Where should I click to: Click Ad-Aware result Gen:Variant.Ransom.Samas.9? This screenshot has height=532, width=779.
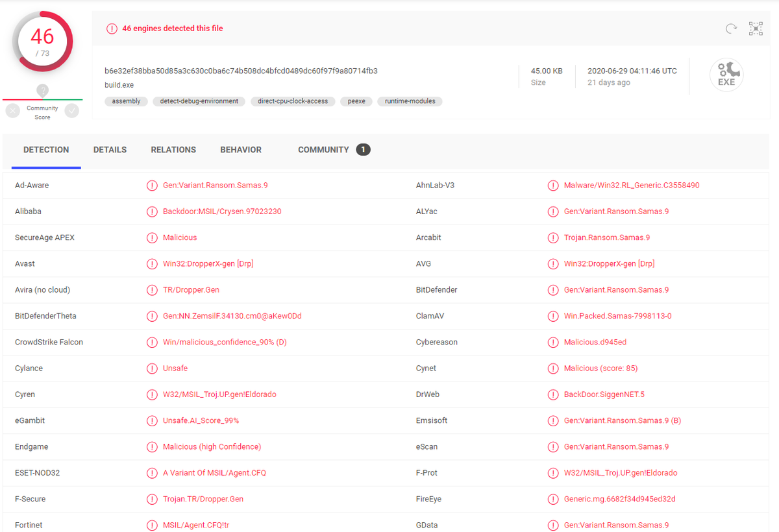pyautogui.click(x=216, y=186)
